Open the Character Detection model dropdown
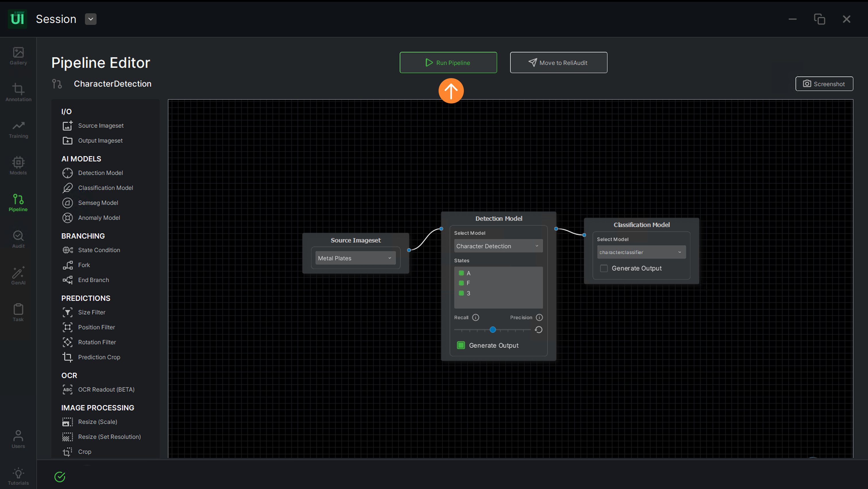 pos(498,246)
